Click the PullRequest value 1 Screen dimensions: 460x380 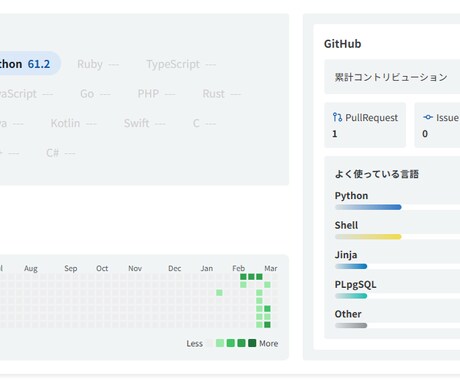(335, 134)
